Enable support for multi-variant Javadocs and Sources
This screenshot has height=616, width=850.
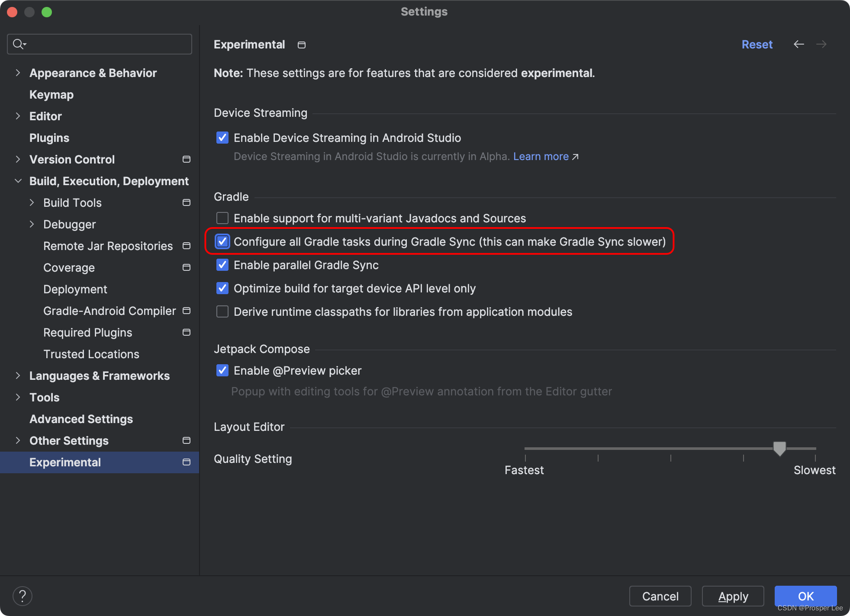pos(222,218)
